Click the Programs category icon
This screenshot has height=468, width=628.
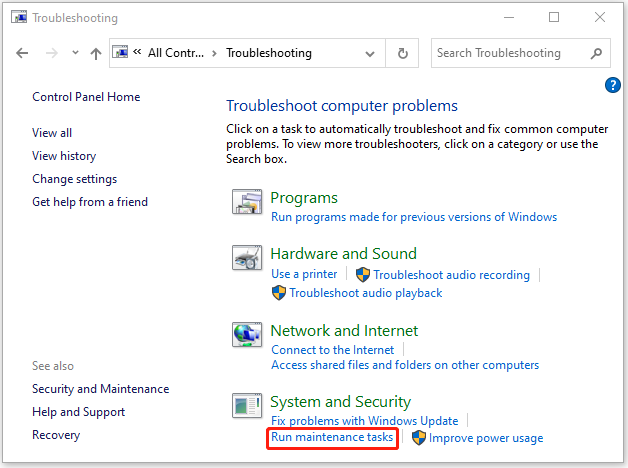point(247,202)
